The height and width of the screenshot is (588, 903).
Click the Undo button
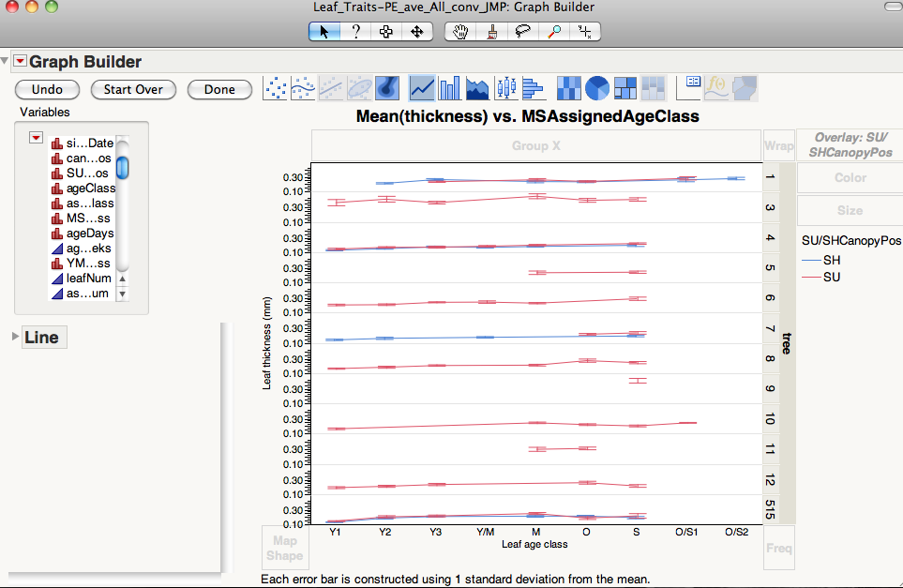[x=47, y=90]
